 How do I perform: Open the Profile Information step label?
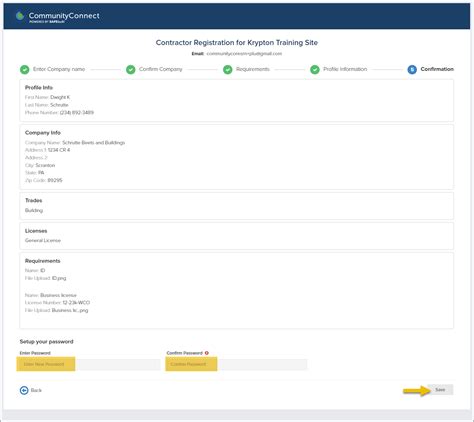click(345, 69)
